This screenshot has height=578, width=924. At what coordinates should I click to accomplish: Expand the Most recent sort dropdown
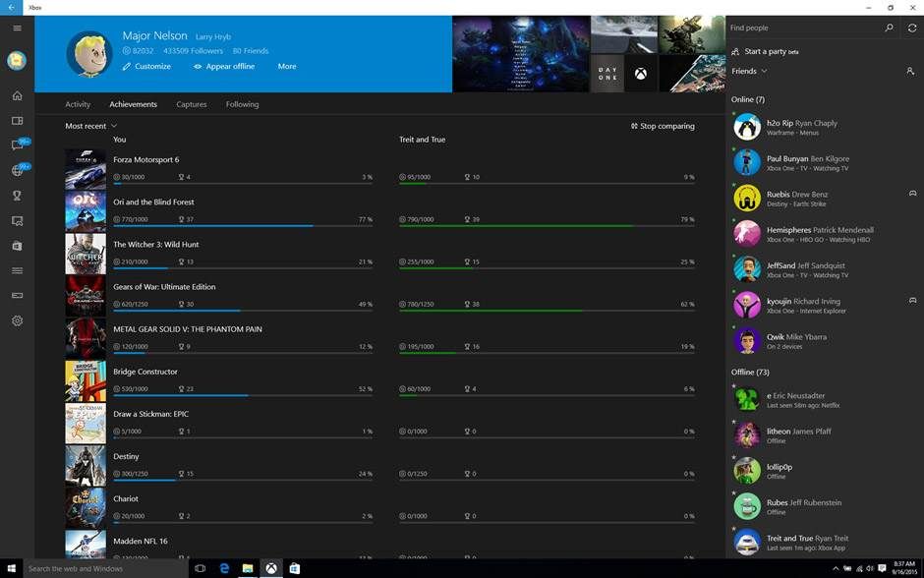(x=90, y=126)
